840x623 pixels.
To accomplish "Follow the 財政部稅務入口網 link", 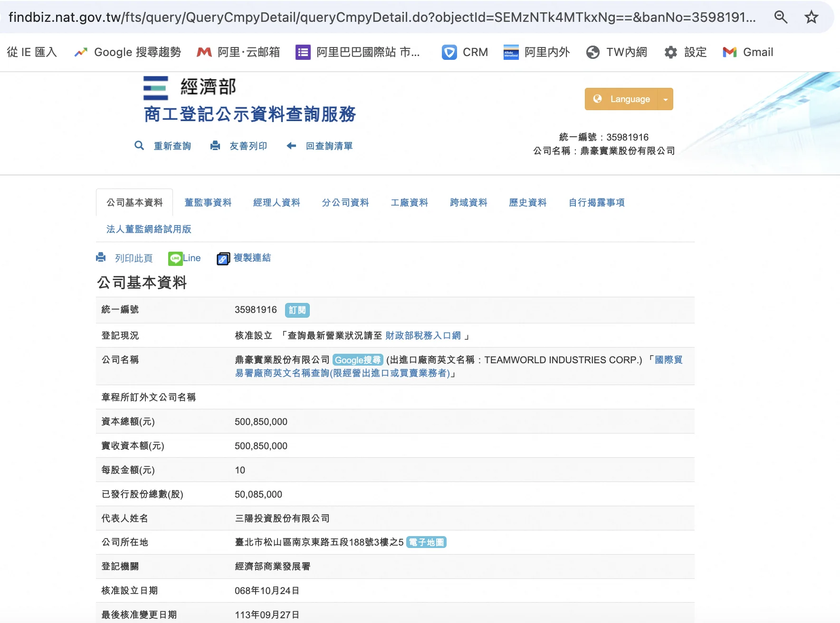I will 423,336.
